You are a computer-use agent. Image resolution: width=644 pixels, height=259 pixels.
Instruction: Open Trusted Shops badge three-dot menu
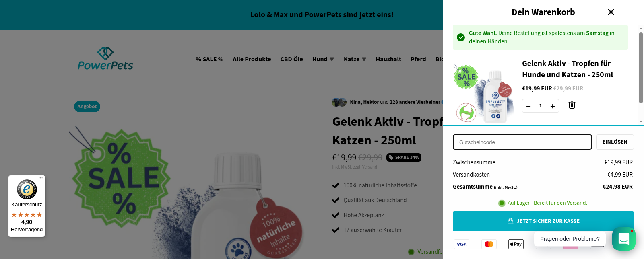click(41, 178)
